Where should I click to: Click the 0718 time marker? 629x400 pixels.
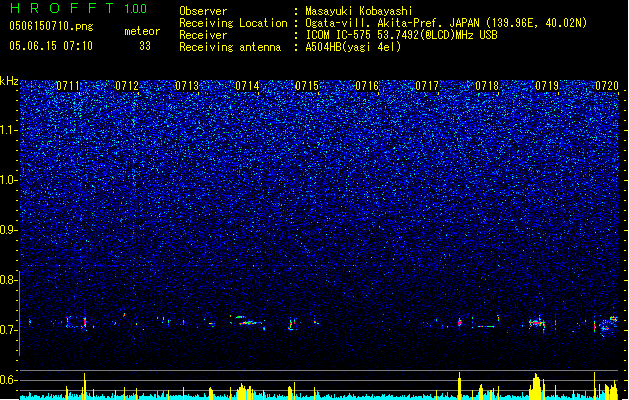point(487,86)
